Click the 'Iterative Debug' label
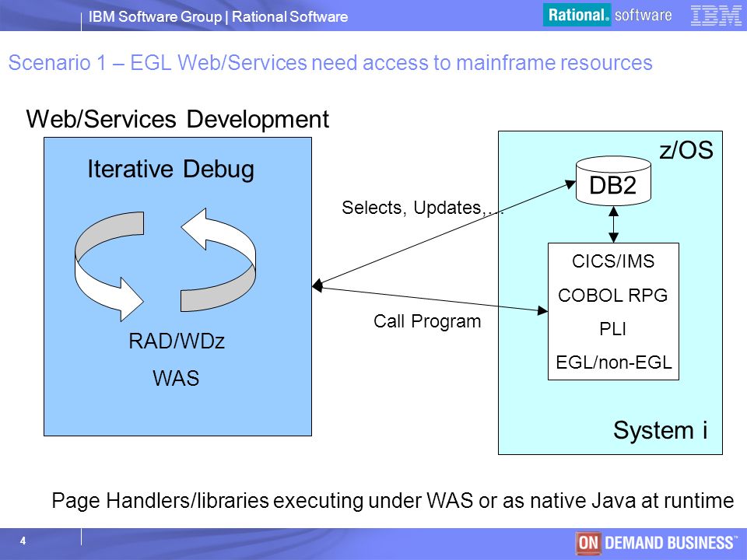This screenshot has width=747, height=560. pos(170,170)
